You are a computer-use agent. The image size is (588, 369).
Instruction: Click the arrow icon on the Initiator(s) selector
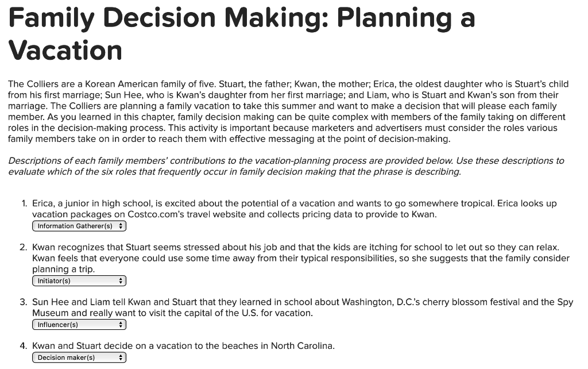(x=121, y=280)
